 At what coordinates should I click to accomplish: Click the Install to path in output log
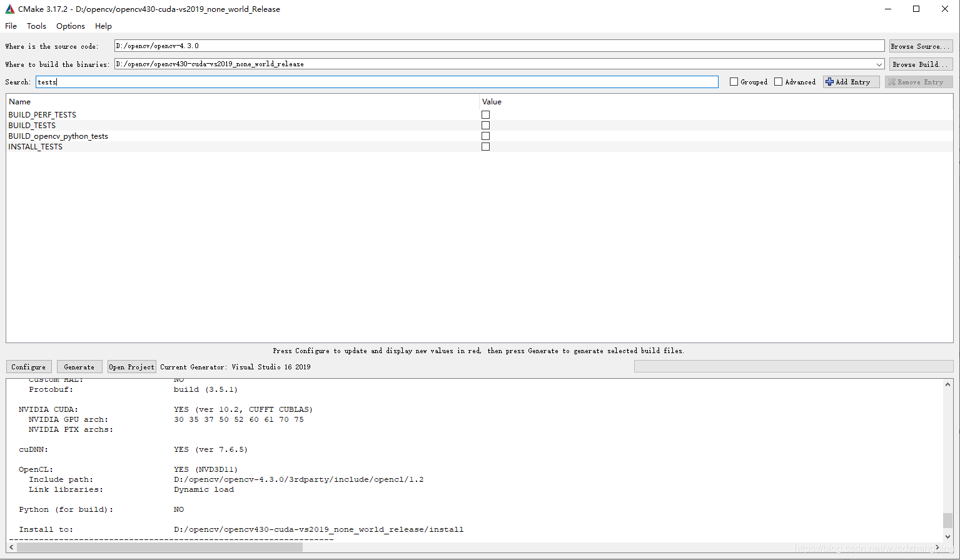(319, 529)
